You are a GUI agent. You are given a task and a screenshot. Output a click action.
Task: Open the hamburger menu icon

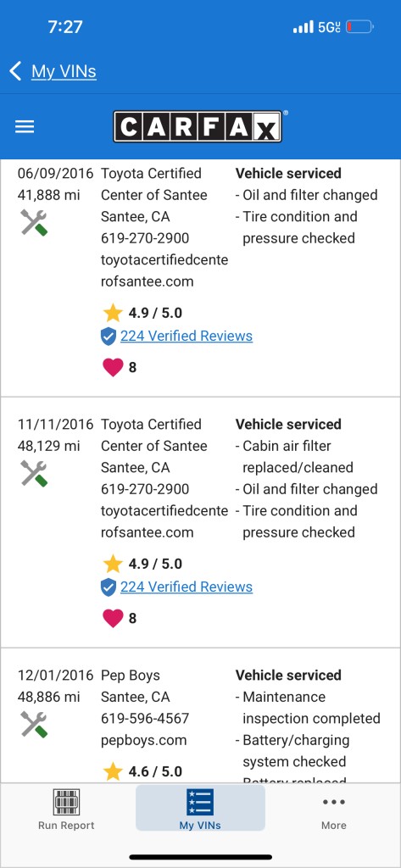[25, 127]
